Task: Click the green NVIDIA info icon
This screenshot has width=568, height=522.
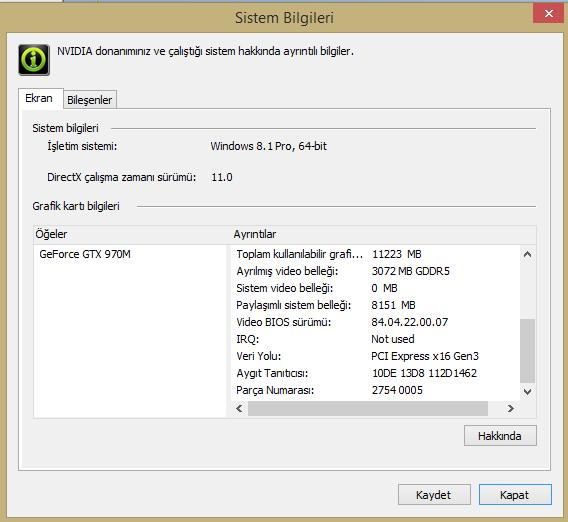Action: [x=34, y=59]
